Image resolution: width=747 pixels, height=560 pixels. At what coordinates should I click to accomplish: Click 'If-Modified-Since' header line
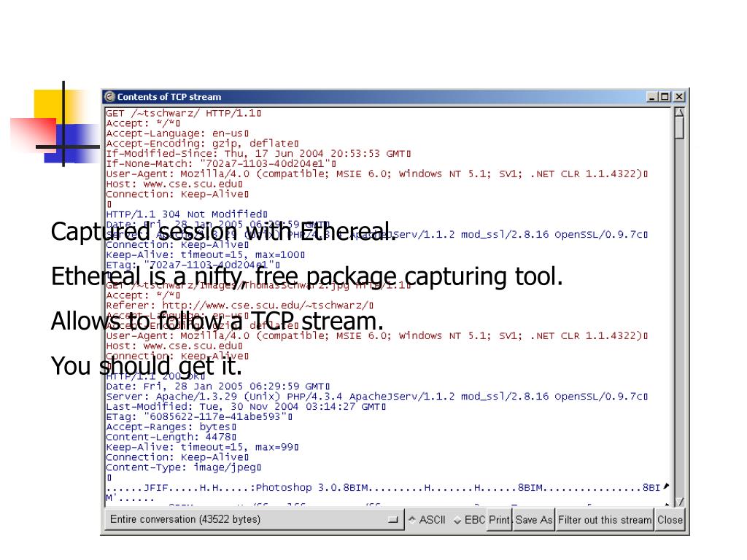258,154
